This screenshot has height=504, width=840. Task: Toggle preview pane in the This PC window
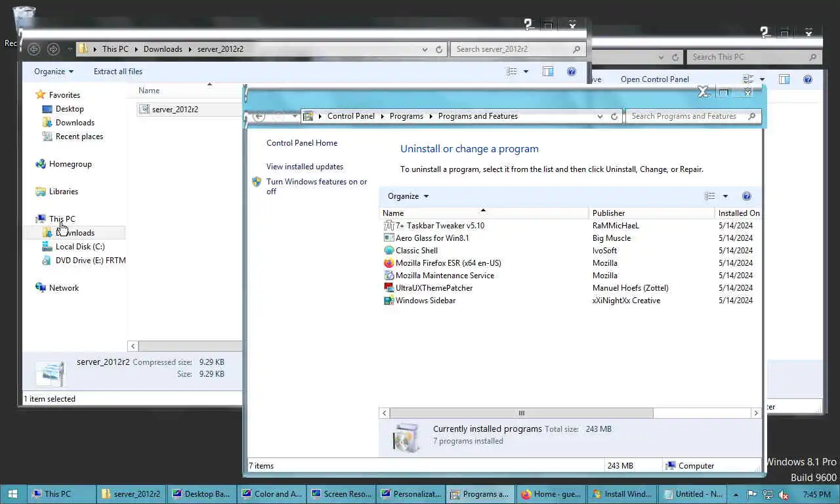(x=784, y=79)
